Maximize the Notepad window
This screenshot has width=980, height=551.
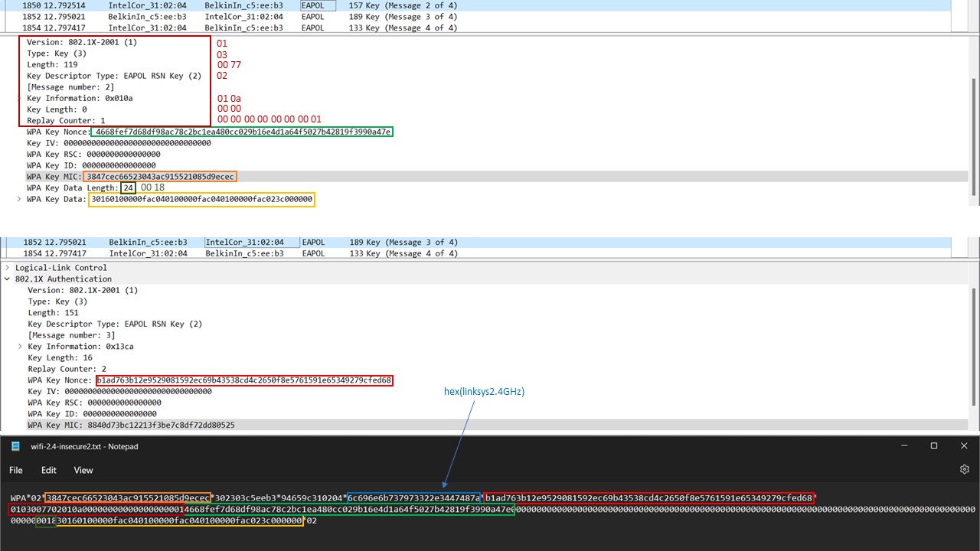934,446
